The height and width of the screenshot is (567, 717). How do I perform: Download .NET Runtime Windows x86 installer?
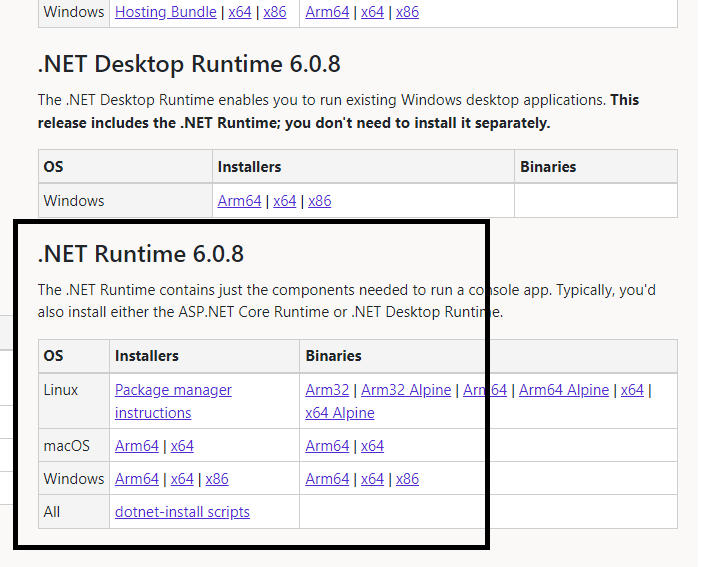217,479
